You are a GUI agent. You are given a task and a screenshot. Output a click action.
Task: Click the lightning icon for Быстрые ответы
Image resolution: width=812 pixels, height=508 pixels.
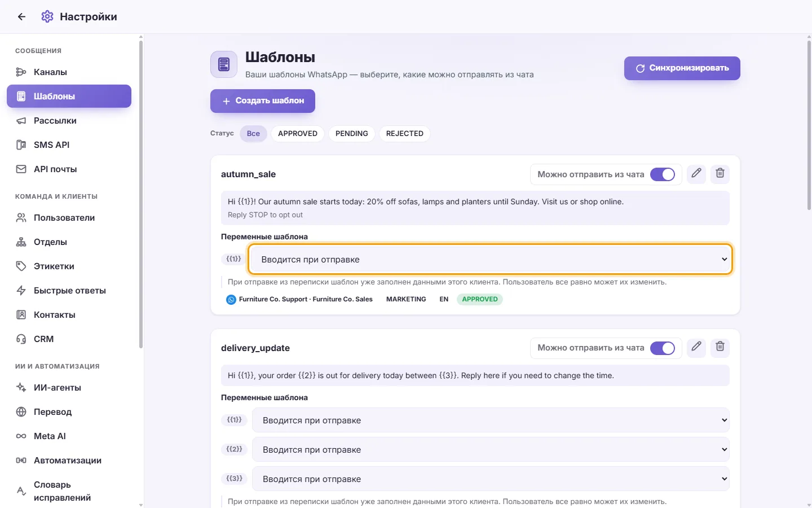tap(21, 291)
